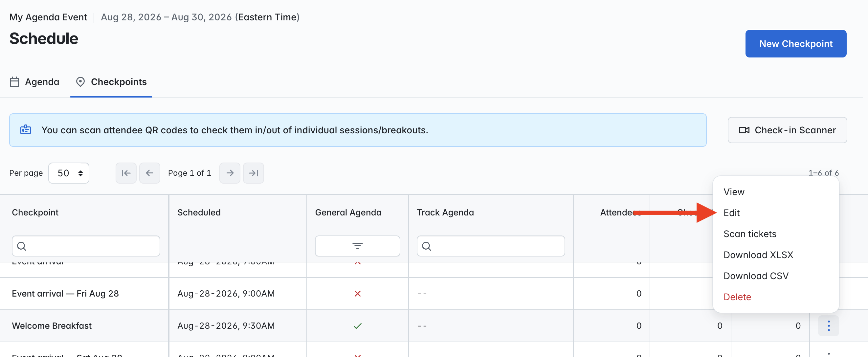Jump to the last page arrow
Screen dimensions: 868x357
pyautogui.click(x=254, y=173)
